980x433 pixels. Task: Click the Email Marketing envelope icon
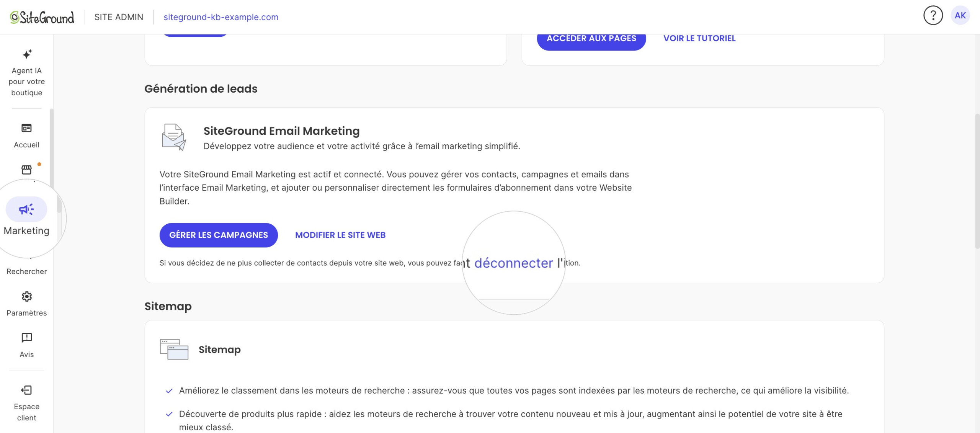tap(174, 137)
